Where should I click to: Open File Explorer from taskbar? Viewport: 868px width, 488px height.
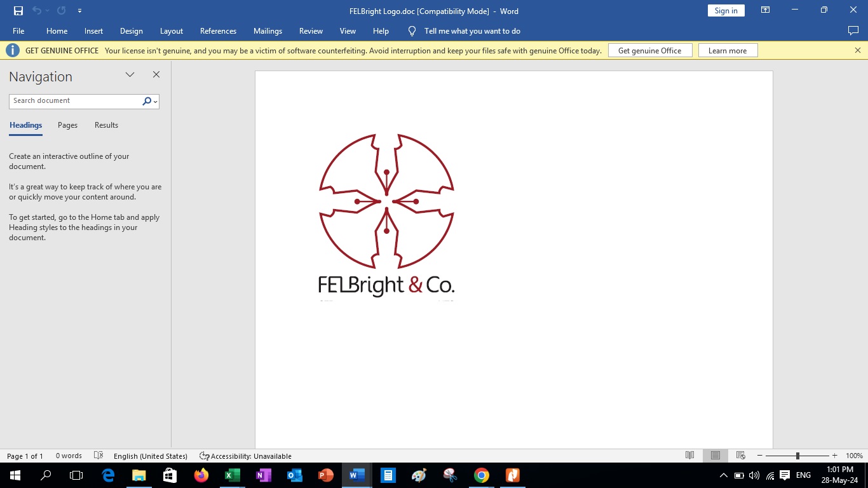tap(139, 475)
